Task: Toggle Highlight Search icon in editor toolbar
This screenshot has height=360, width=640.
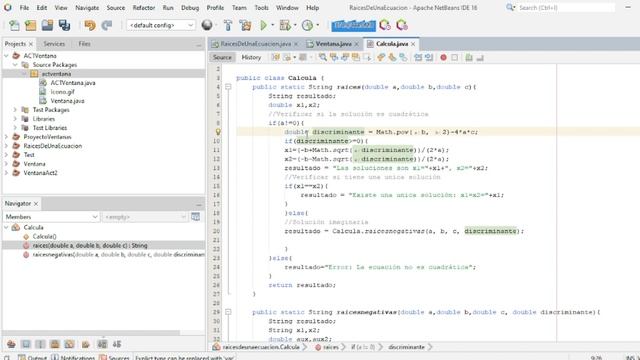Action: pos(356,58)
